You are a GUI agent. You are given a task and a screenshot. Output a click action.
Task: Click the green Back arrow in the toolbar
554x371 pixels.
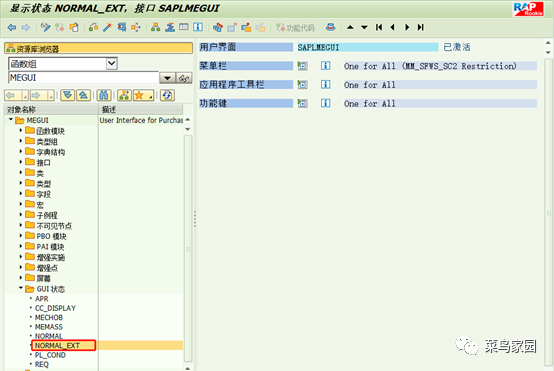tap(12, 27)
